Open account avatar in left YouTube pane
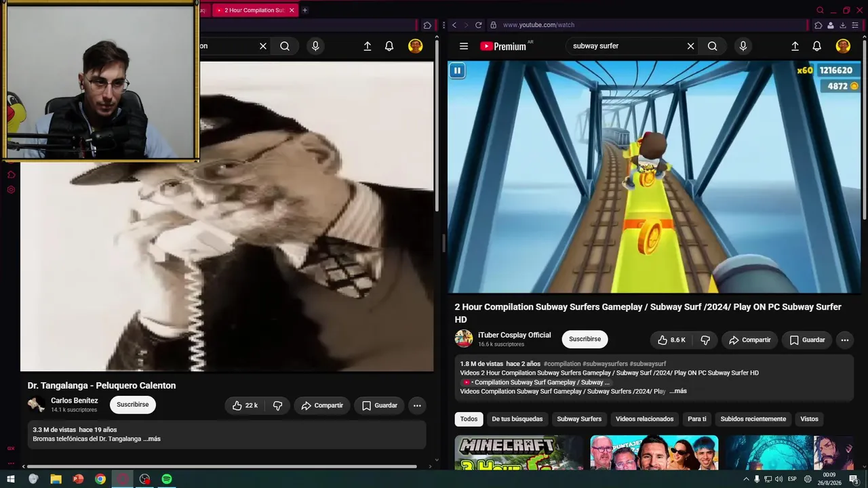 point(415,46)
